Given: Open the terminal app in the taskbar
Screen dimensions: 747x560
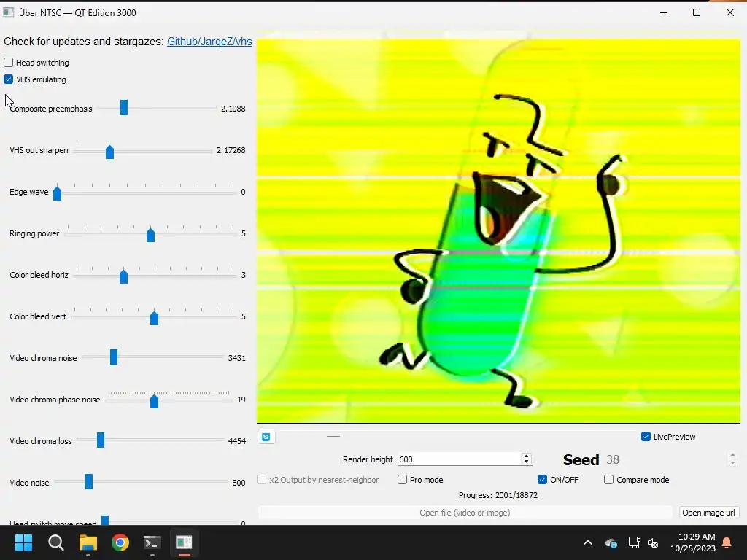Looking at the screenshot, I should 152,542.
